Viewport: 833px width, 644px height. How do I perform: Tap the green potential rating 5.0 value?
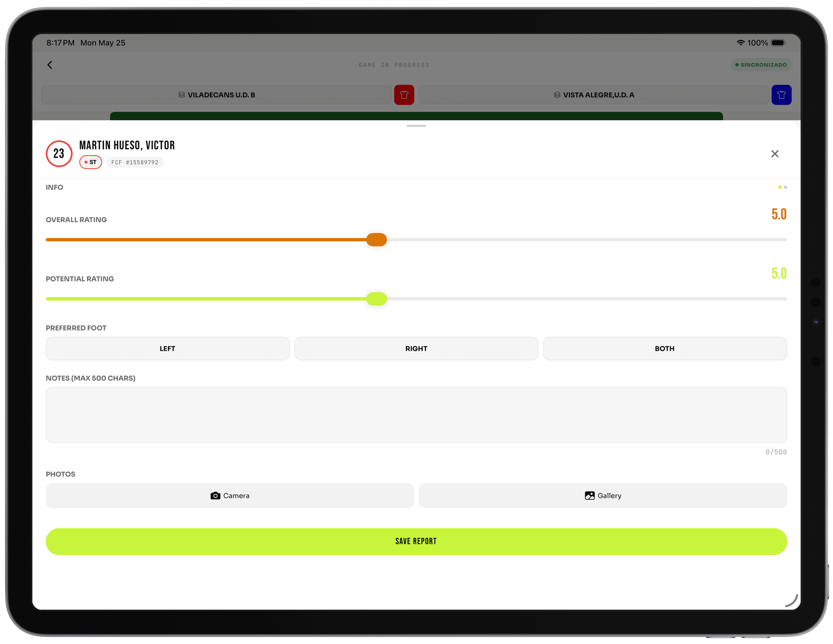point(779,273)
